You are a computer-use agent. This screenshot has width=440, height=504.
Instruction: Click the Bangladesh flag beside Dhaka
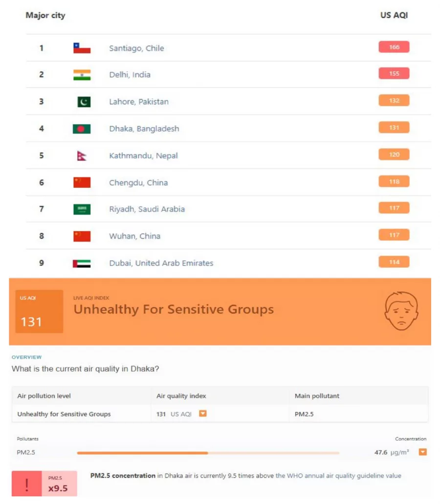pyautogui.click(x=81, y=128)
